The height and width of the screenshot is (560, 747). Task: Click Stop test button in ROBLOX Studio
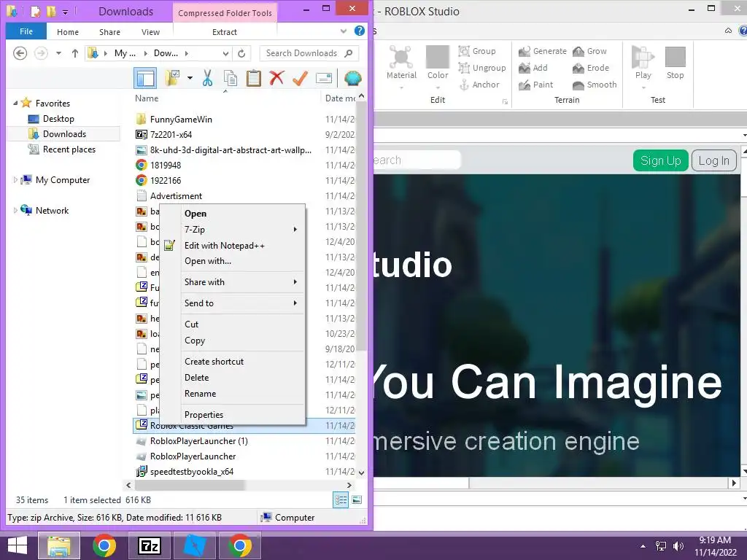click(x=675, y=62)
